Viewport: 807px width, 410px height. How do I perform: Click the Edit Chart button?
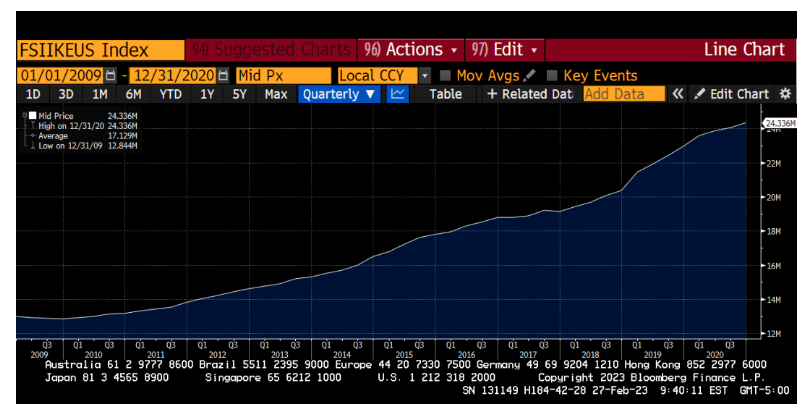pos(731,94)
